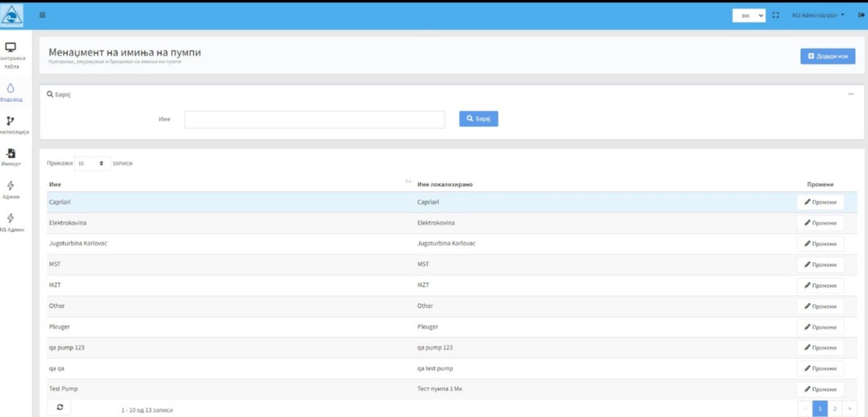
Task: Open Контролна табла in sidebar
Action: [10, 56]
